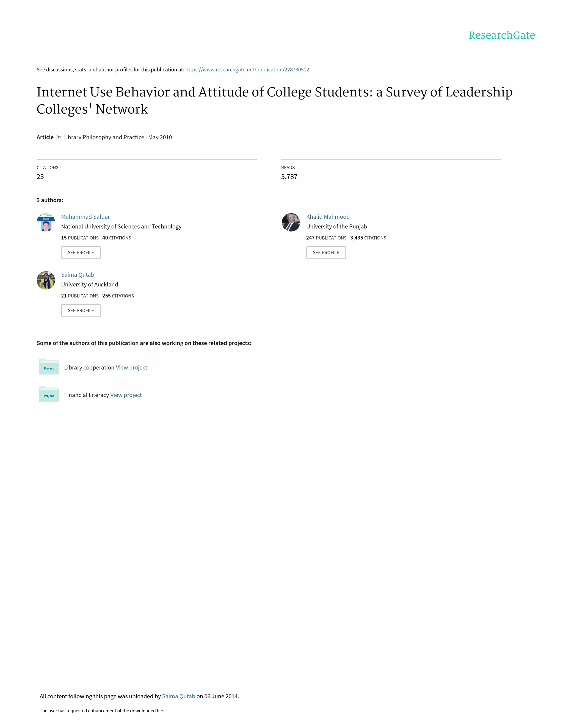Click the Financial Literacy project folder icon
Image resolution: width=563 pixels, height=728 pixels.
pyautogui.click(x=49, y=394)
